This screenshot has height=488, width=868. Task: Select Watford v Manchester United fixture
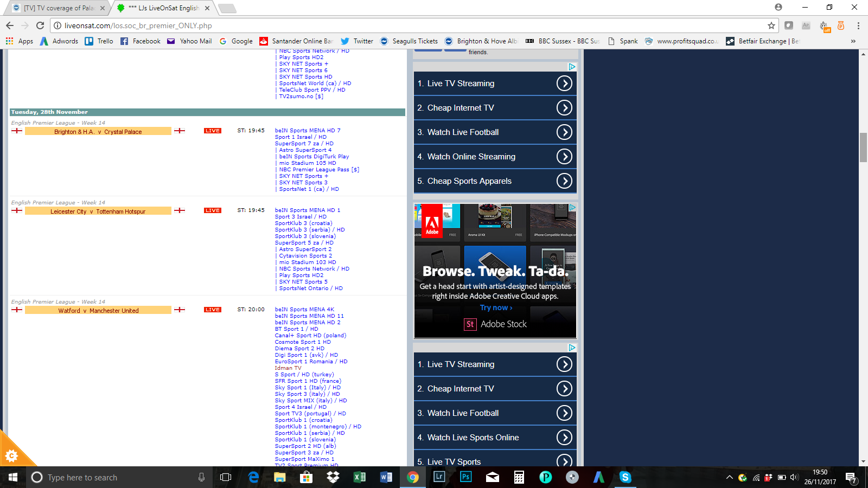tap(98, 311)
